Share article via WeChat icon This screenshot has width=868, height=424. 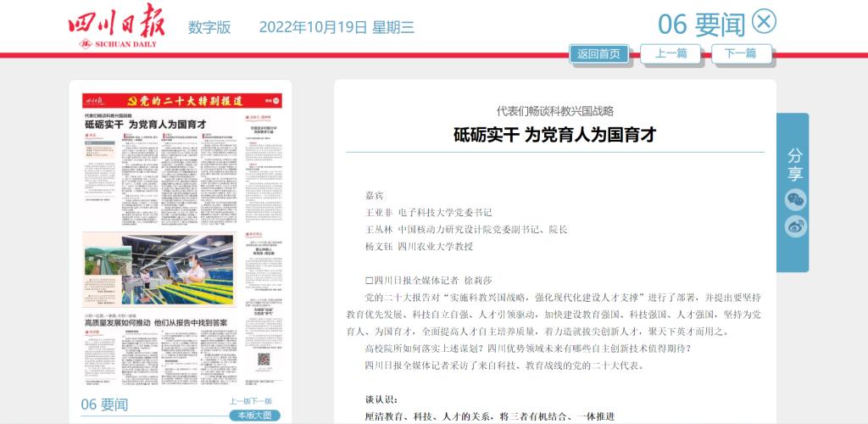point(795,200)
